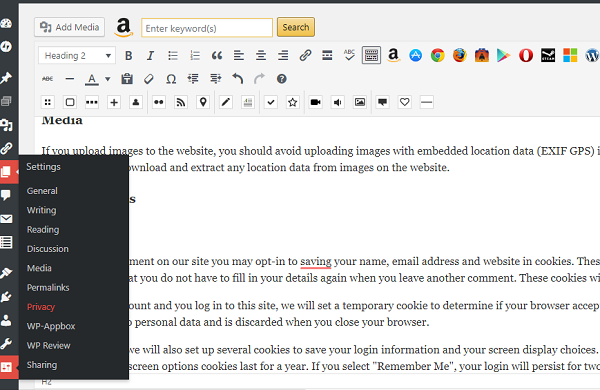This screenshot has height=390, width=600.
Task: Click the Google Play store icon
Action: [x=504, y=56]
